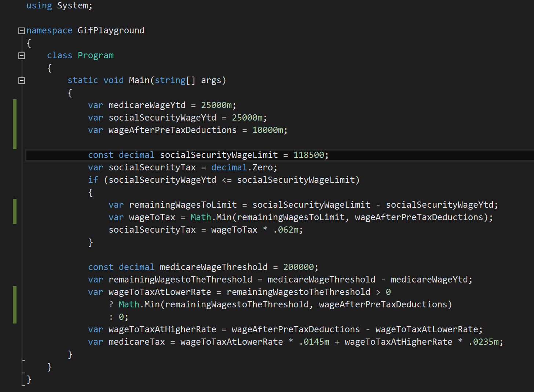Click the 'string' type in Main's parameters
Viewport: 534px width, 392px height.
tap(170, 80)
